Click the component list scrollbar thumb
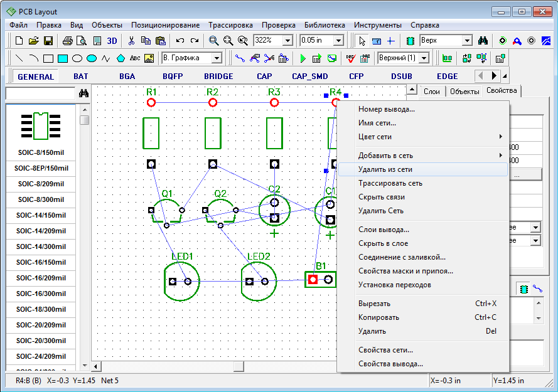558x392 pixels. coord(84,120)
